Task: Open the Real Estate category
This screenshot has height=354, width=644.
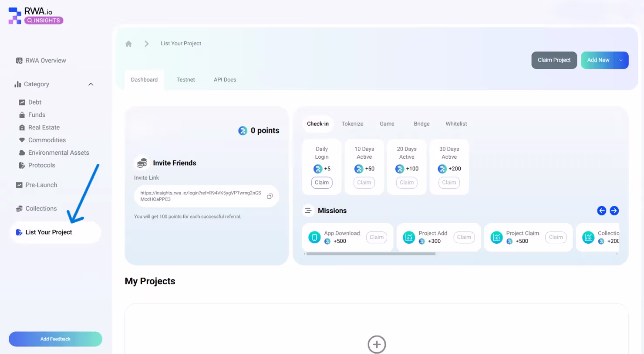Action: tap(44, 128)
